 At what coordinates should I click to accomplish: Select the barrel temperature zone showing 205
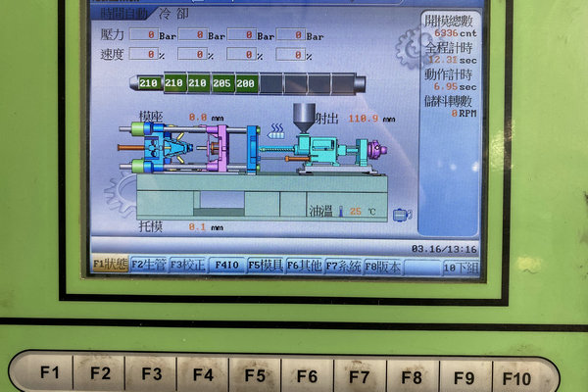click(x=222, y=83)
